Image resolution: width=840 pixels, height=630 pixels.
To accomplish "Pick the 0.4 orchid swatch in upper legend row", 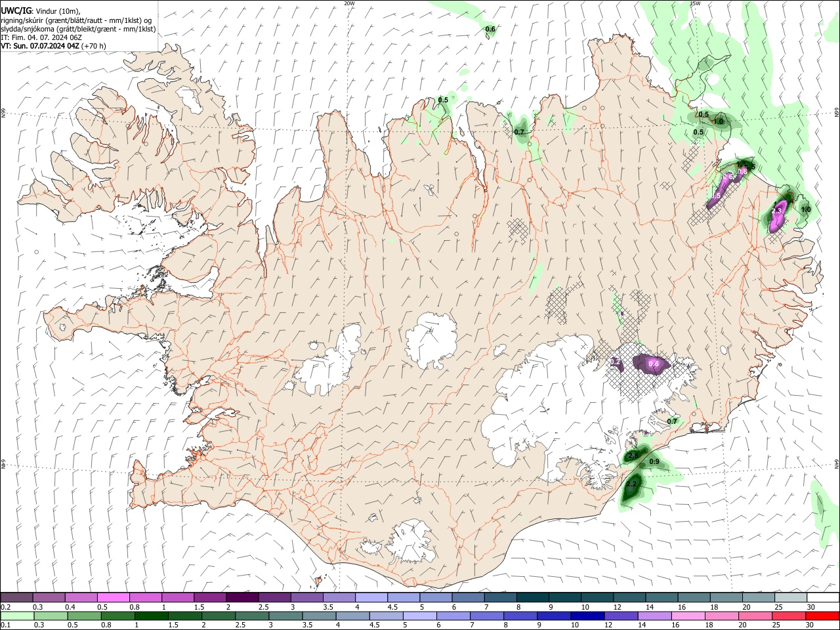I will [x=81, y=598].
